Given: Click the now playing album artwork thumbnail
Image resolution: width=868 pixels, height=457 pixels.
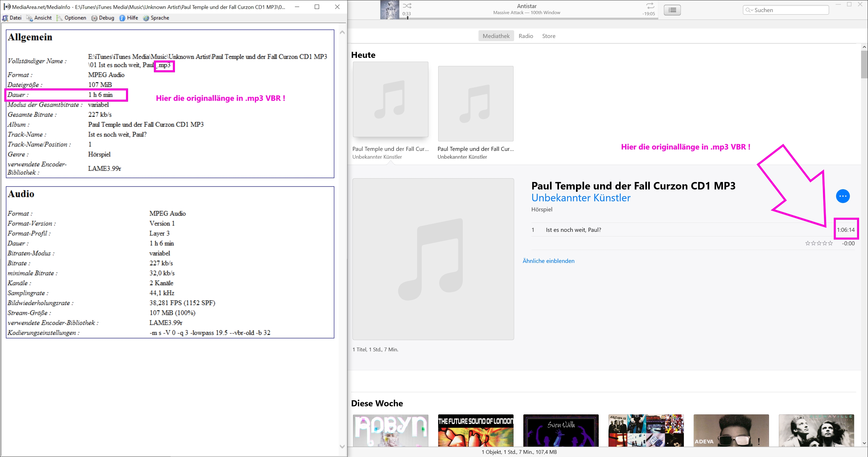Looking at the screenshot, I should coord(390,10).
